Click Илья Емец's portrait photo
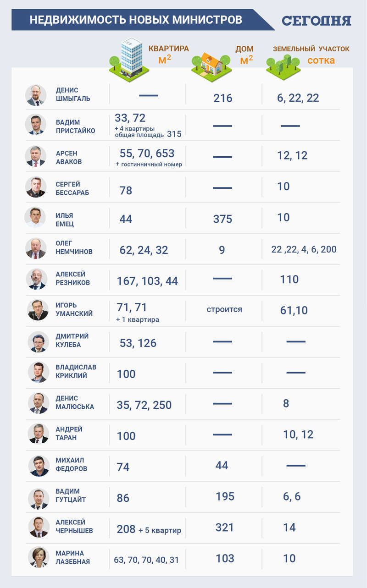Viewport: 367px width, 588px height. 36,217
